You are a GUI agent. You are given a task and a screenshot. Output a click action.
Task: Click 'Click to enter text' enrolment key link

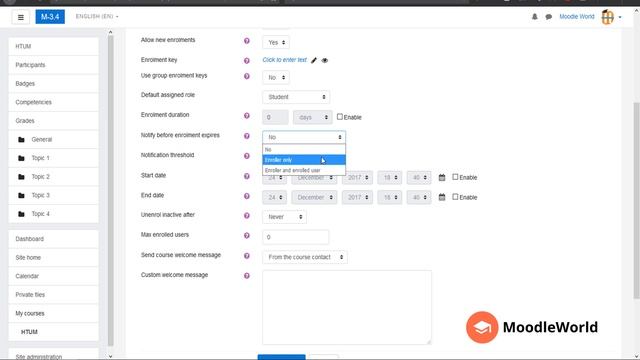[284, 60]
